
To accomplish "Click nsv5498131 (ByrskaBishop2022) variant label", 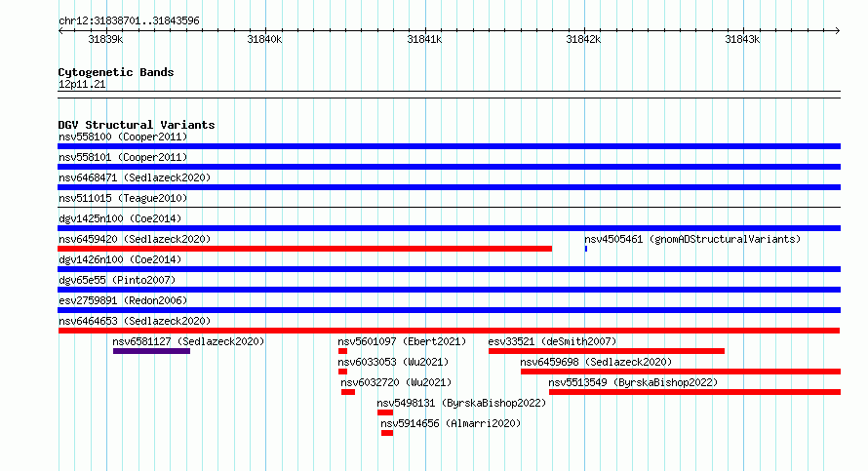I will [461, 403].
